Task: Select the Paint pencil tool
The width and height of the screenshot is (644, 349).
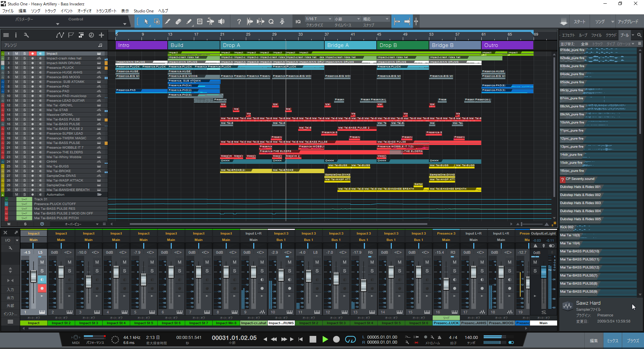Action: tap(189, 21)
